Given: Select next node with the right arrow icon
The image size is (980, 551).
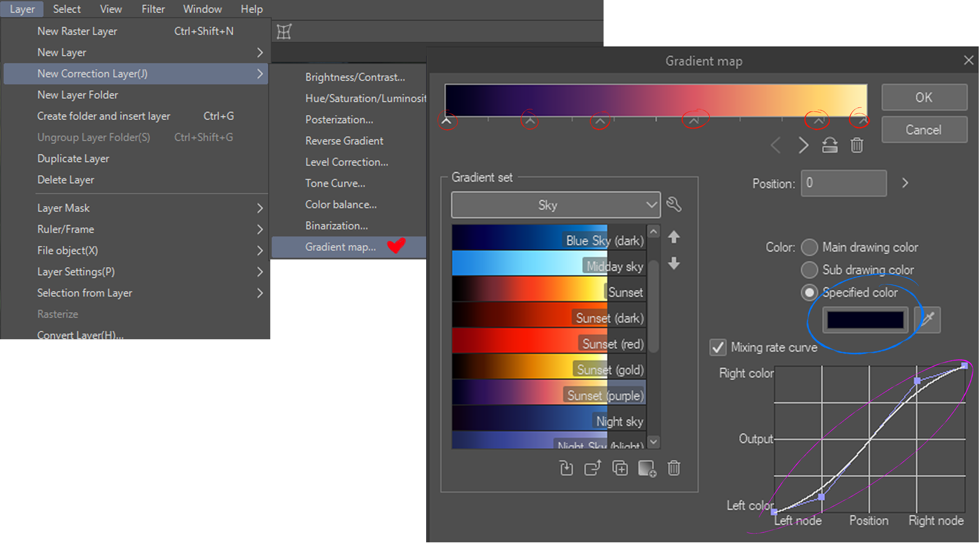Looking at the screenshot, I should tap(803, 145).
